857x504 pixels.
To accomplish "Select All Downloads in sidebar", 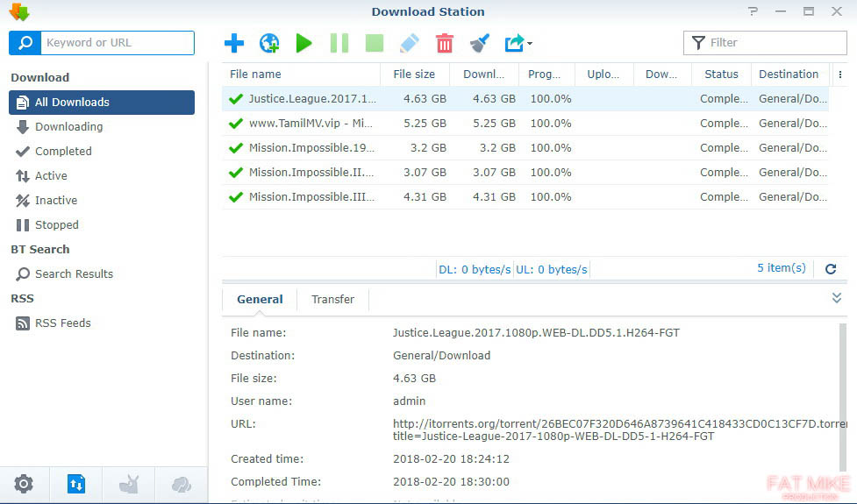I will tap(102, 102).
